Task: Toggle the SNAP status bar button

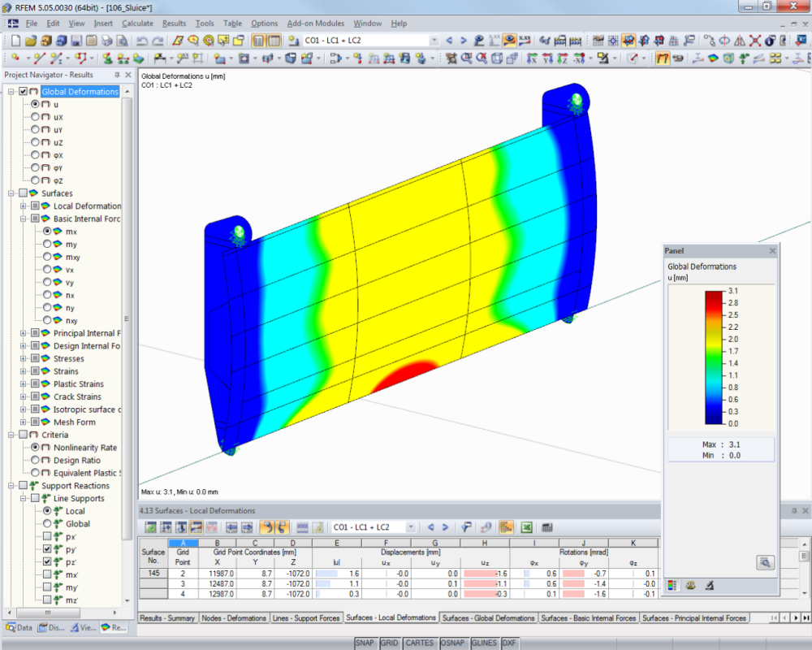Action: (x=365, y=643)
